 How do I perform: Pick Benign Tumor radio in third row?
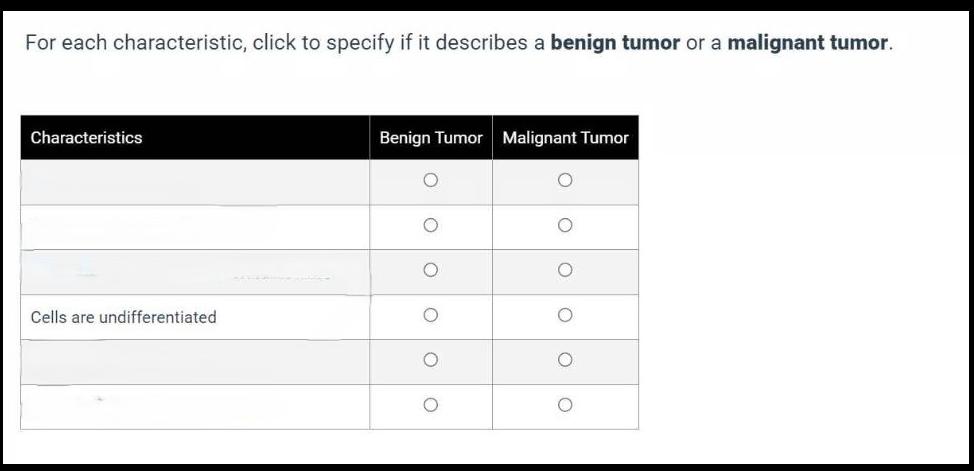pyautogui.click(x=430, y=270)
